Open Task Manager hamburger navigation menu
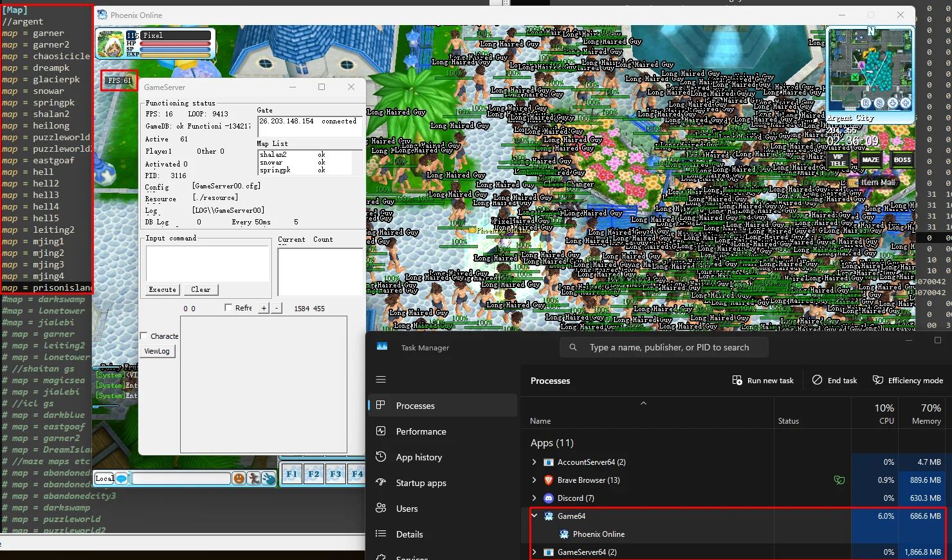The width and height of the screenshot is (952, 560). click(381, 380)
